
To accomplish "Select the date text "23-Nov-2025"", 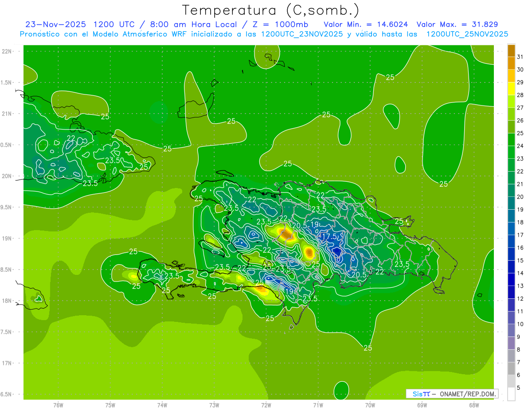I will 55,24.
